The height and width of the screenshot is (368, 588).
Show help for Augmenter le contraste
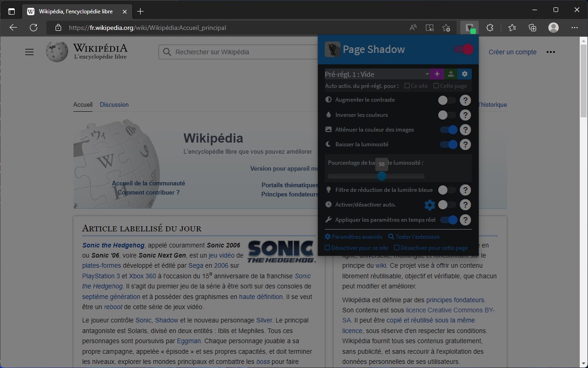click(x=465, y=100)
